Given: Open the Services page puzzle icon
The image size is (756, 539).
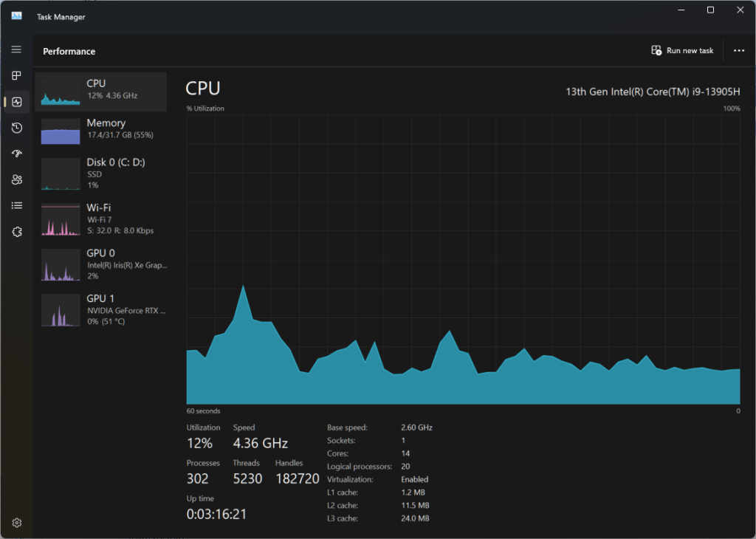Looking at the screenshot, I should 16,232.
